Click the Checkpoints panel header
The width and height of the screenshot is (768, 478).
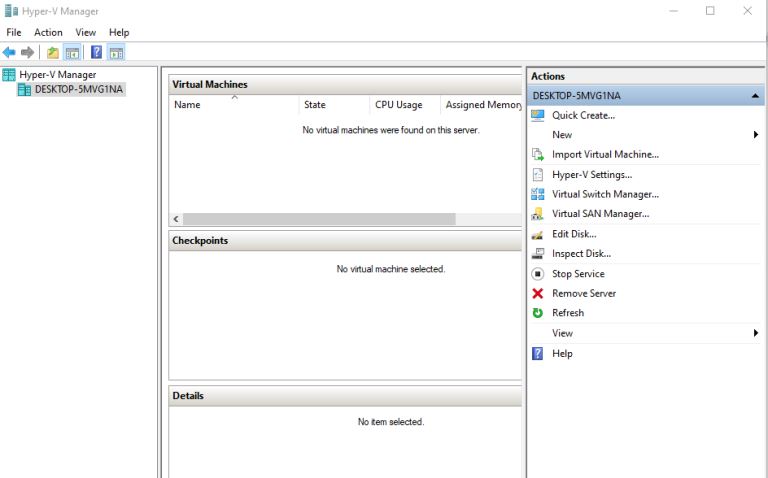pyautogui.click(x=345, y=240)
